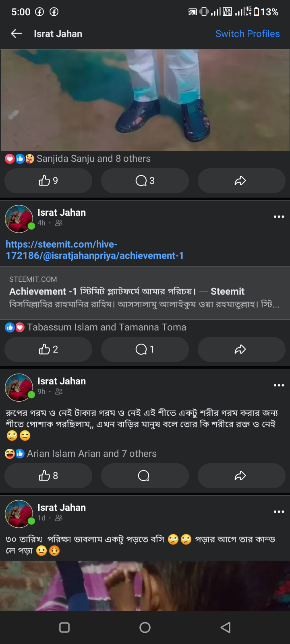This screenshot has height=644, width=290.
Task: Like the steemit post with 2 likes
Action: click(48, 349)
